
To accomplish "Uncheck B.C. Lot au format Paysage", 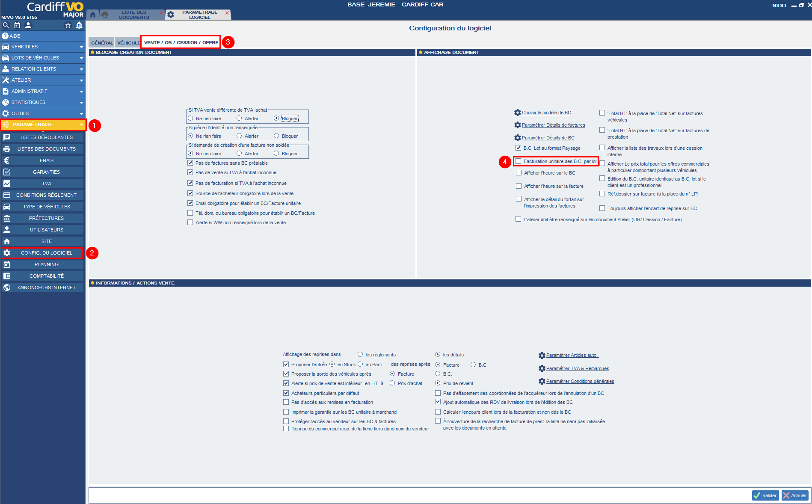I will [x=519, y=148].
